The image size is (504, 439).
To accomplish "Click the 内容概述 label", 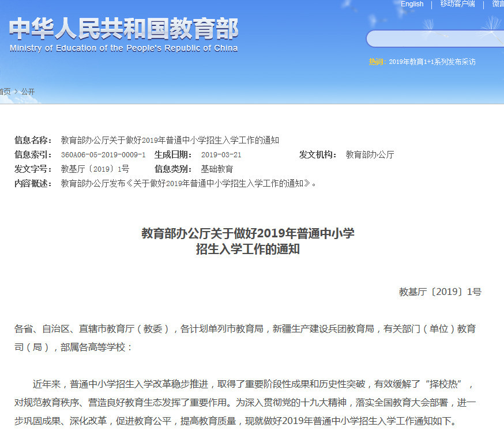I will (32, 183).
